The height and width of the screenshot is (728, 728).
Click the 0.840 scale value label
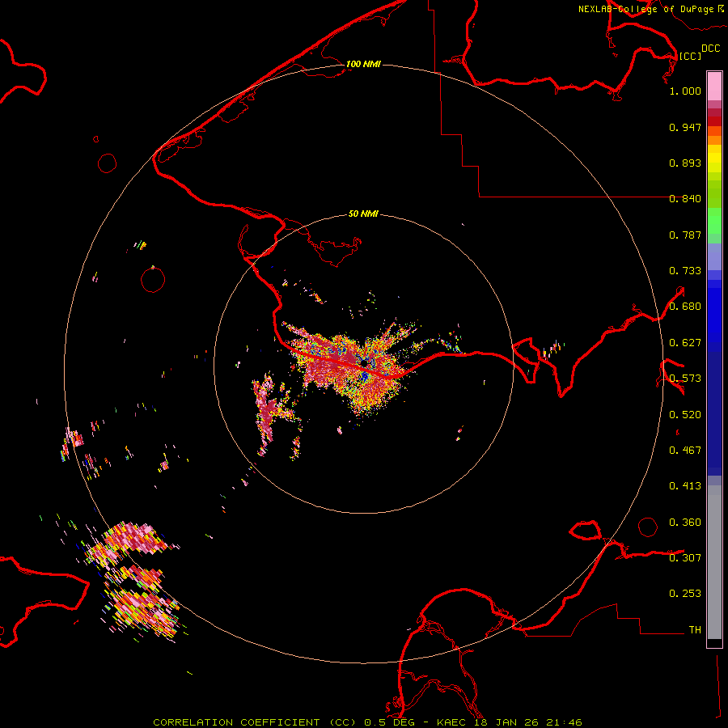[685, 199]
